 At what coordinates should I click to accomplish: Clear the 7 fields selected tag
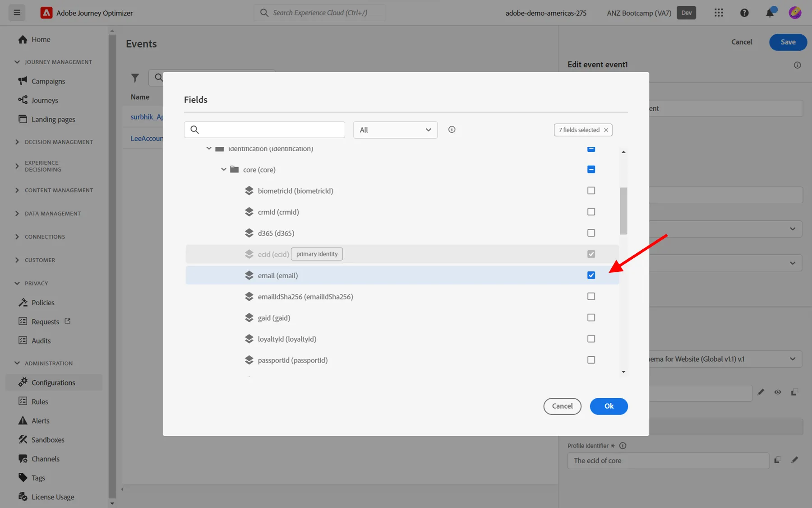point(606,130)
